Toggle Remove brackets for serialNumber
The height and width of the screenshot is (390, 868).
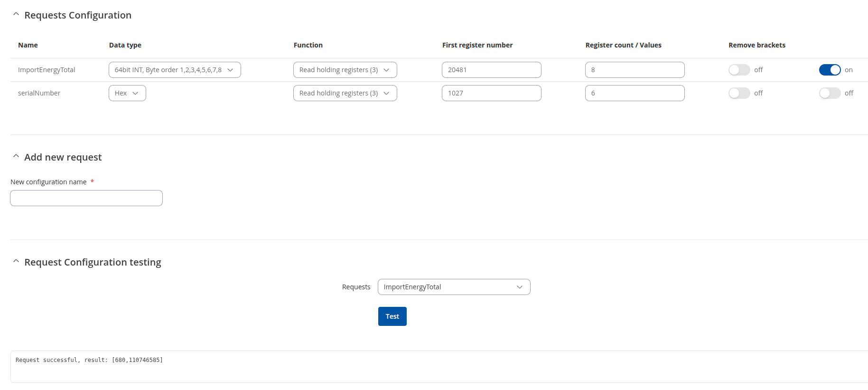click(739, 93)
